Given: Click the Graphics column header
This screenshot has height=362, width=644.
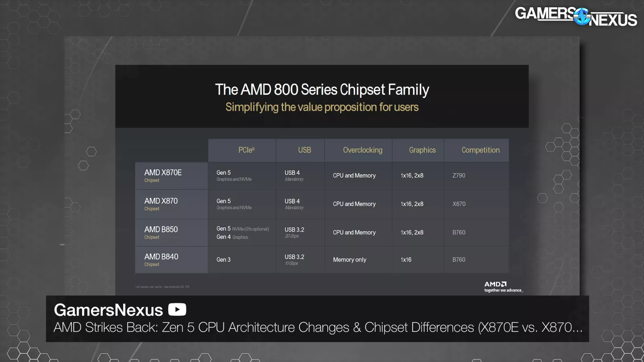Looking at the screenshot, I should tap(422, 150).
